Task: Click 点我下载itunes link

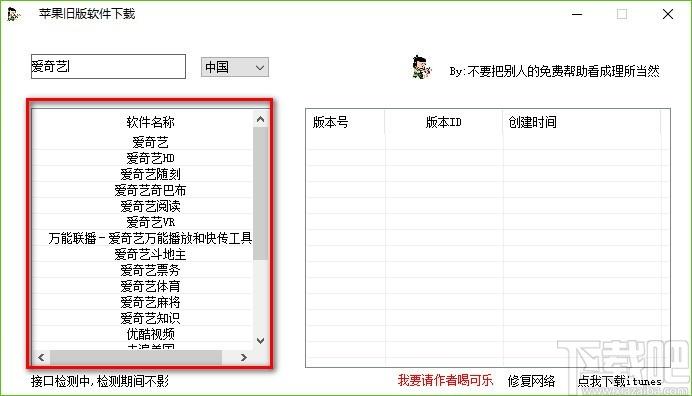Action: [620, 381]
